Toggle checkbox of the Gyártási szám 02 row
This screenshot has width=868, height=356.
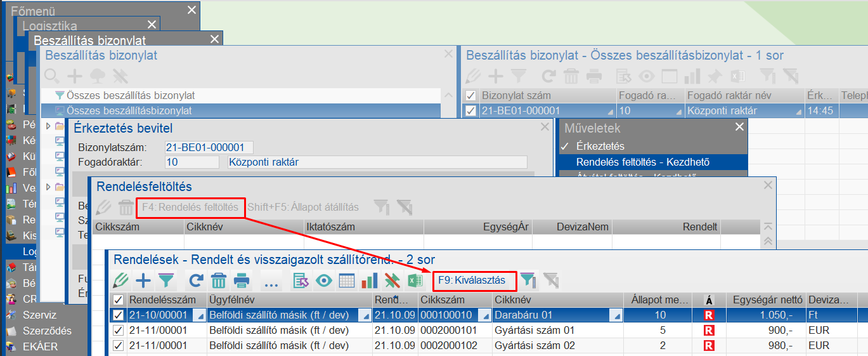point(118,346)
